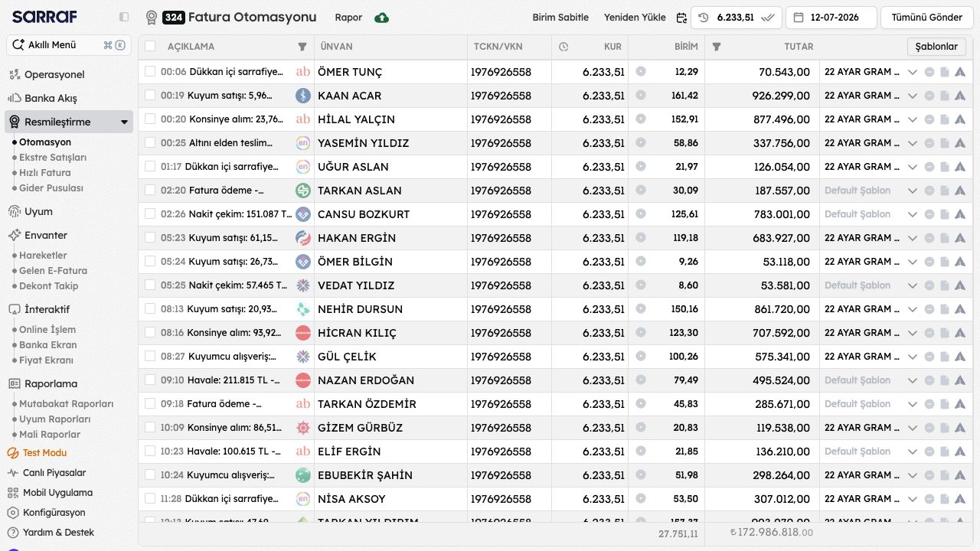Expand the template dropdown for TARKAN ASLAN row
This screenshot has height=551, width=980.
click(x=912, y=191)
